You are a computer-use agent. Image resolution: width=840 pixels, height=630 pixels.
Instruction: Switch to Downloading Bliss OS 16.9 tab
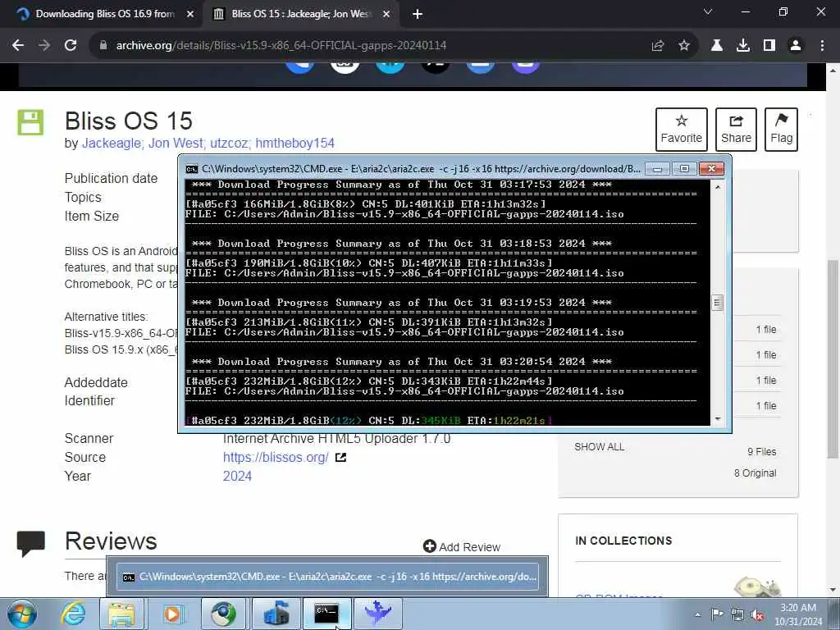[x=105, y=14]
